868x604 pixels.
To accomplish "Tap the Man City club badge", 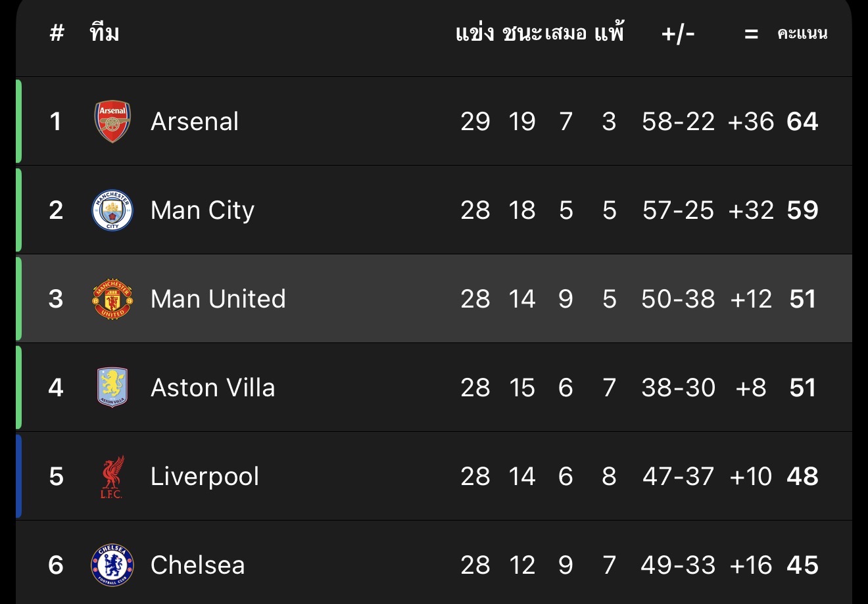I will tap(112, 210).
